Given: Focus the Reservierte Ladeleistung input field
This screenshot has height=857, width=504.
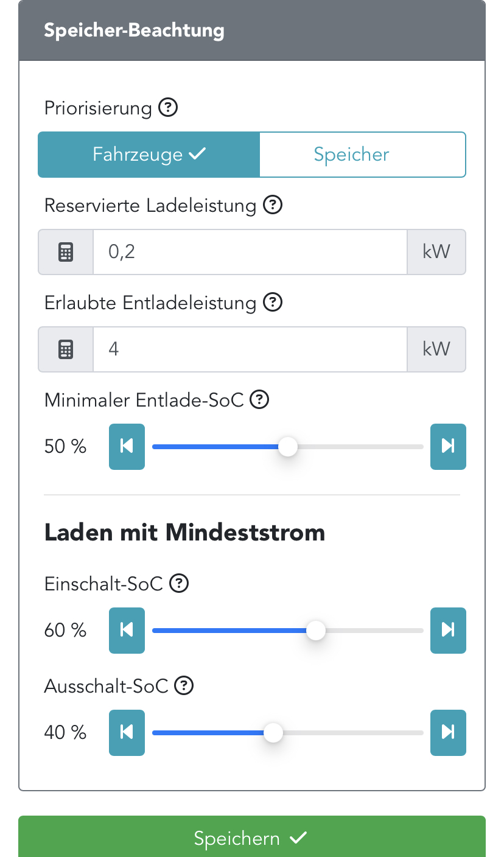Looking at the screenshot, I should 250,252.
